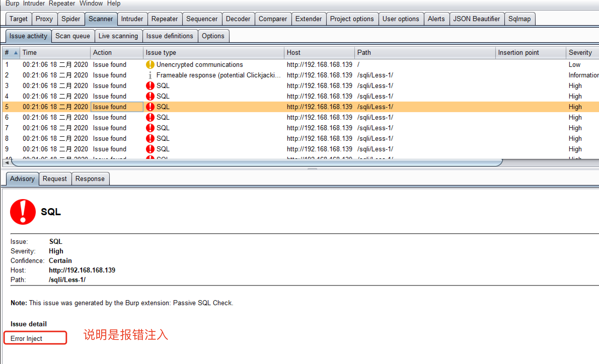
Task: Click the scrollbar left arrow under the issue table
Action: tap(7, 163)
